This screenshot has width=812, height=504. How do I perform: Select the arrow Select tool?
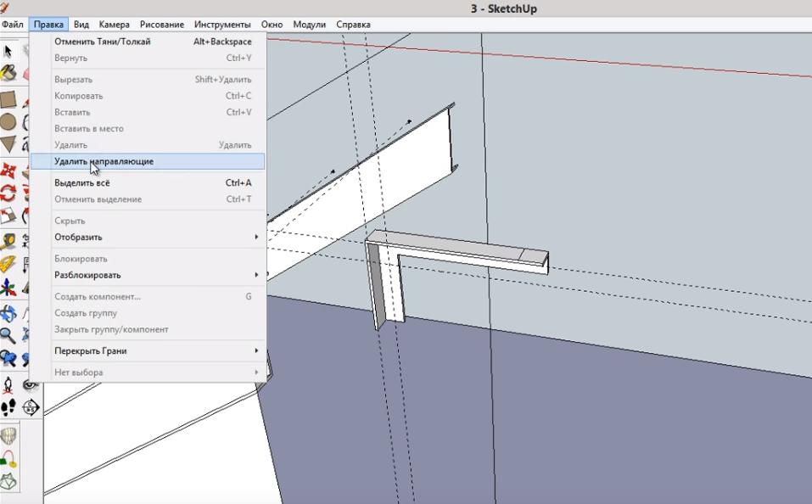(8, 51)
